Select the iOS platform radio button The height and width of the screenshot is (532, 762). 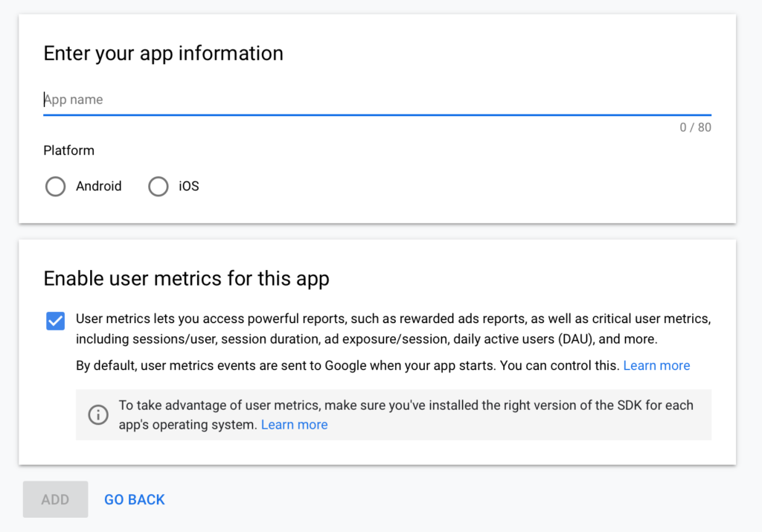(159, 186)
